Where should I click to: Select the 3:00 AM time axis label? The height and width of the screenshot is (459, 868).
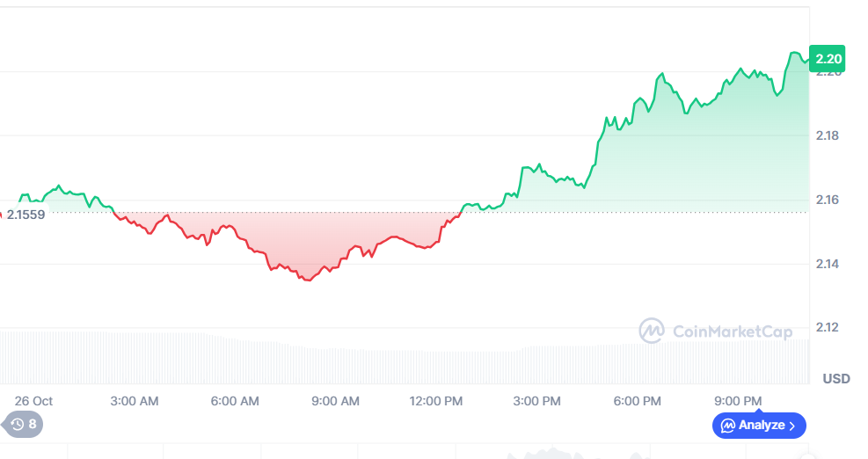[x=135, y=401]
